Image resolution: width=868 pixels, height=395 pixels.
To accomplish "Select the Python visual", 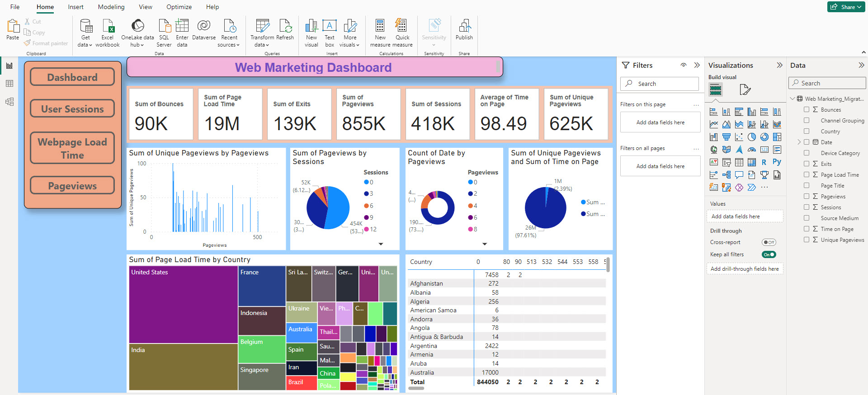I will pyautogui.click(x=777, y=162).
